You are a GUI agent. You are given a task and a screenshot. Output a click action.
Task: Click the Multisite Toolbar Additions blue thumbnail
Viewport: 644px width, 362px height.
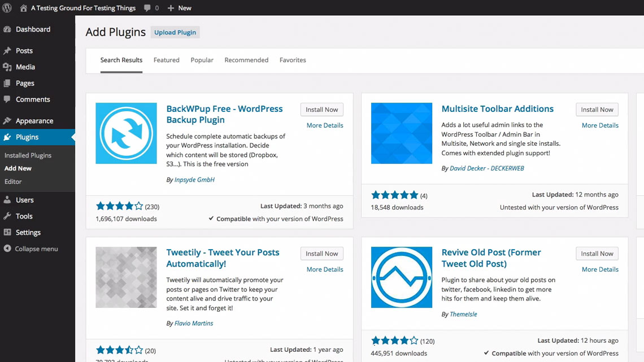[401, 133]
